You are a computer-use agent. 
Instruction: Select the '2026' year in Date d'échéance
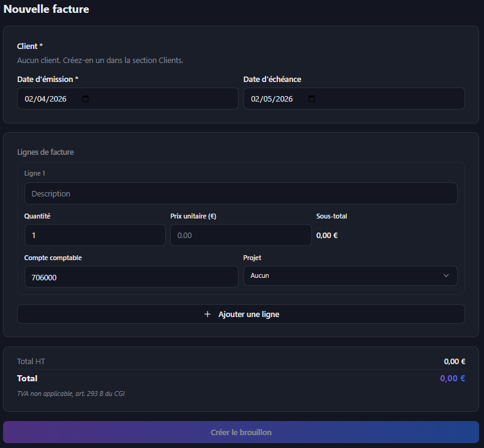click(x=284, y=99)
